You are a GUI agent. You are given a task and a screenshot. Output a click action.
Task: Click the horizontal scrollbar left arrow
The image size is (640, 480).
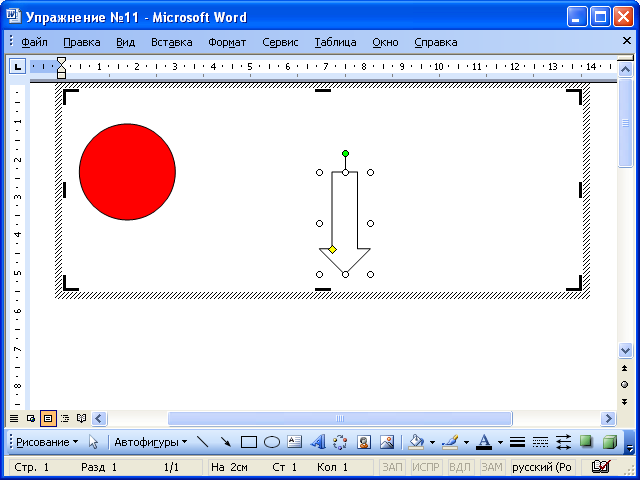click(x=99, y=418)
